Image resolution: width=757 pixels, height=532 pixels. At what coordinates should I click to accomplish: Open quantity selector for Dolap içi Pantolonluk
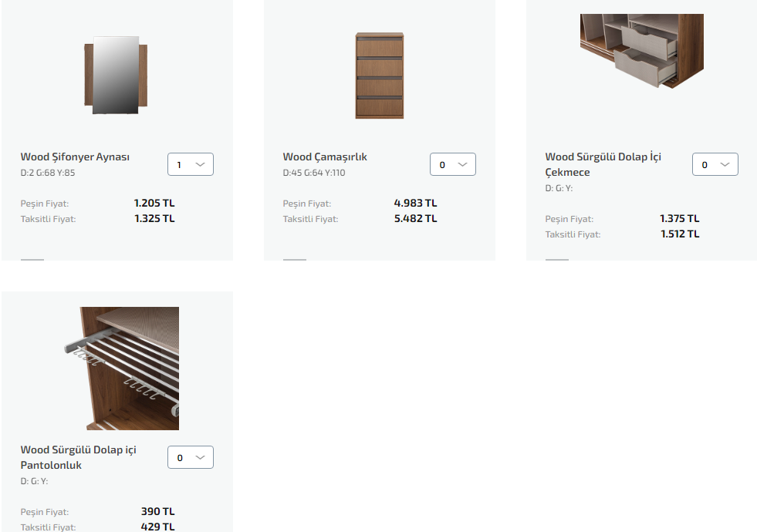point(191,457)
